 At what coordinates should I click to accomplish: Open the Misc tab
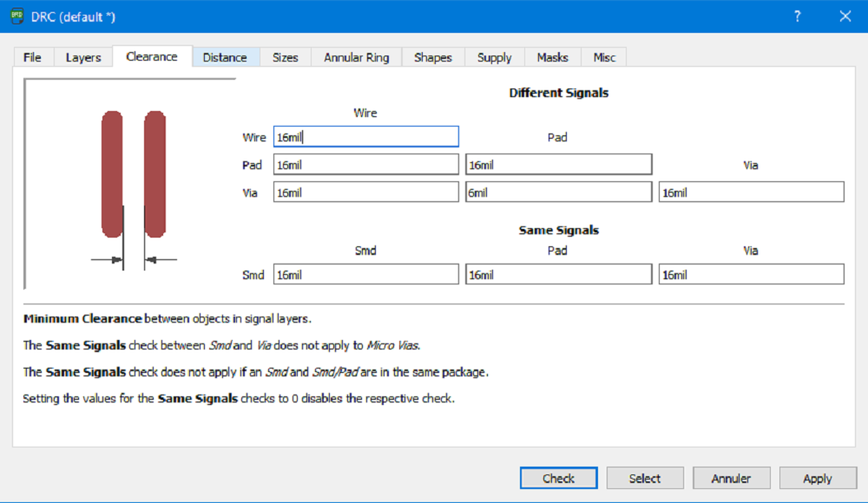point(604,57)
